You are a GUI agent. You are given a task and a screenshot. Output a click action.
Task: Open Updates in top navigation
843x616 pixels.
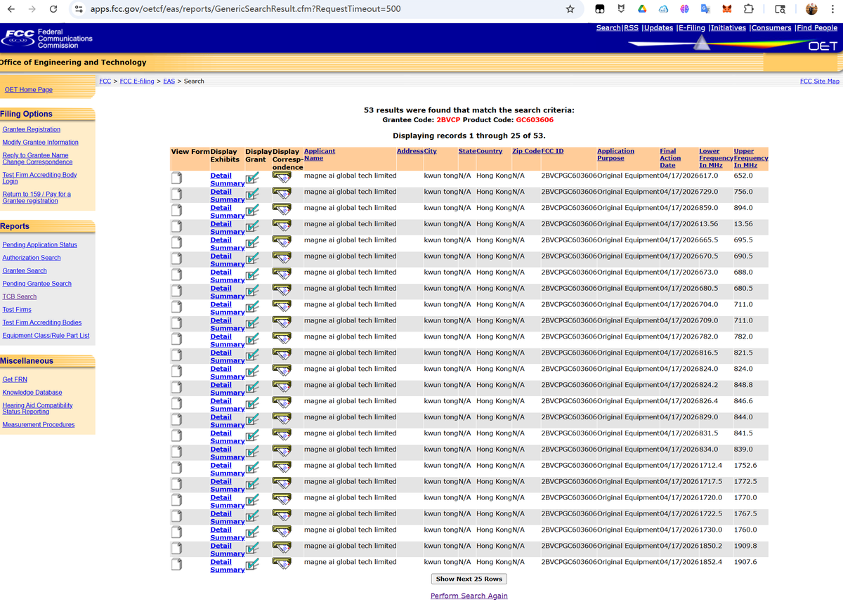click(658, 27)
